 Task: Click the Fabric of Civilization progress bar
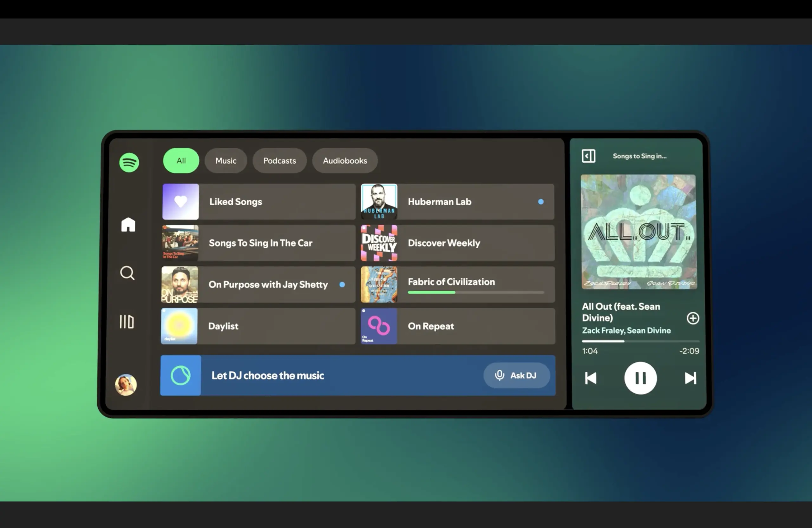click(476, 292)
